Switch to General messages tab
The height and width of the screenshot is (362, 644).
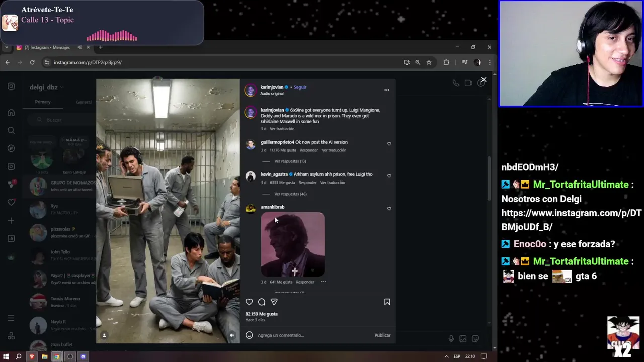84,102
